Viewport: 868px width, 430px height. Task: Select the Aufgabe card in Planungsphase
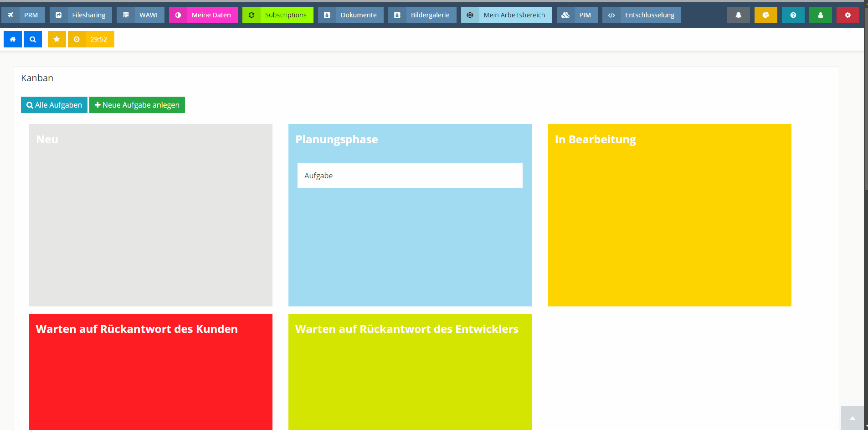coord(410,176)
